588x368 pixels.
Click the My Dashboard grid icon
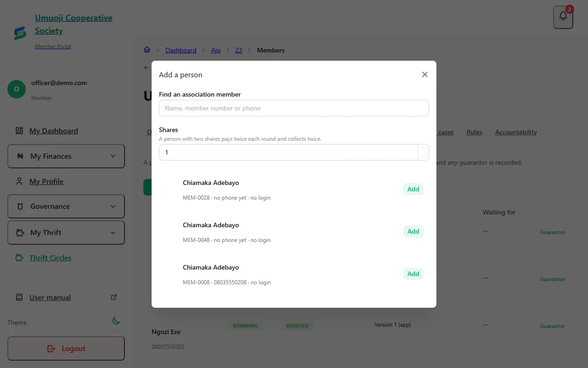(x=19, y=131)
